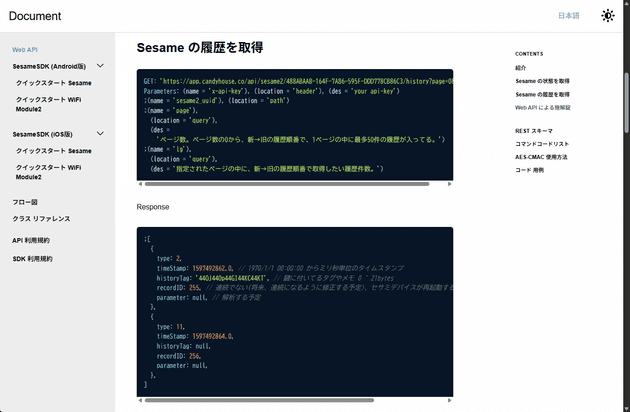This screenshot has width=630, height=412.
Task: Open Android クイックスタート WiFi Module2 page
Action: (48, 104)
